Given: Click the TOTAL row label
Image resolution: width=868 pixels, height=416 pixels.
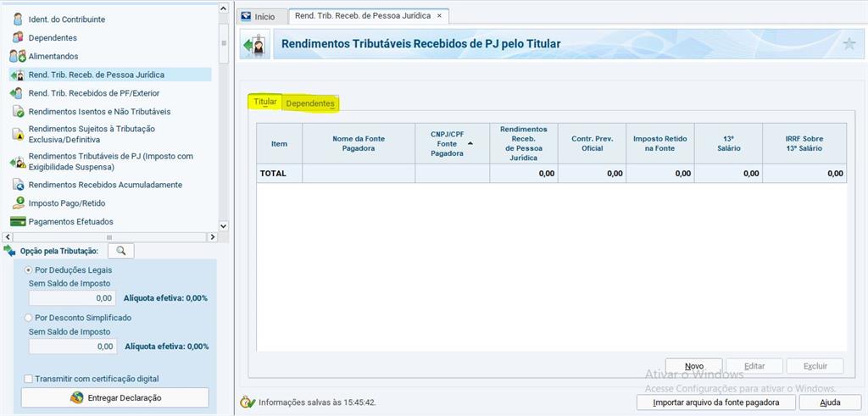Looking at the screenshot, I should (x=273, y=173).
